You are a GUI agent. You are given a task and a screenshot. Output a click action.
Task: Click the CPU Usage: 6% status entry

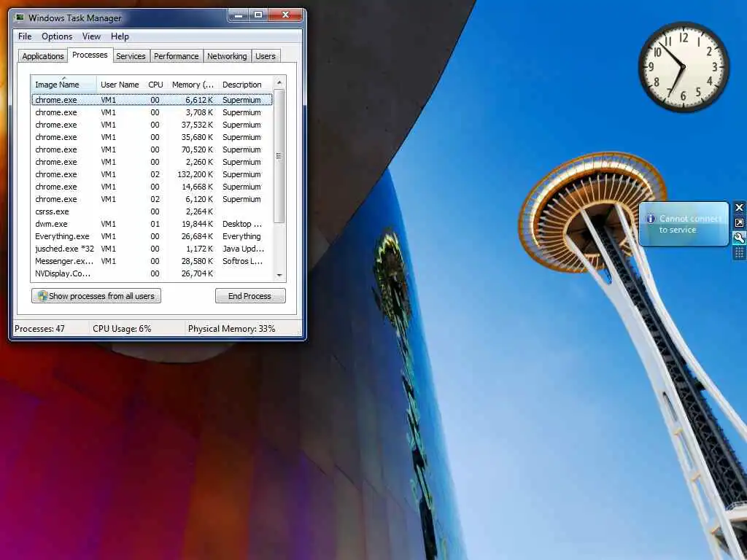[122, 329]
